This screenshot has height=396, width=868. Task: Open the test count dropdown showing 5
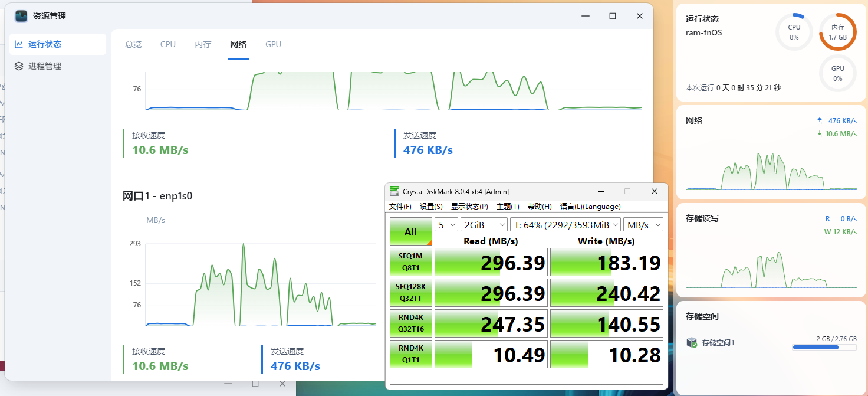(446, 225)
